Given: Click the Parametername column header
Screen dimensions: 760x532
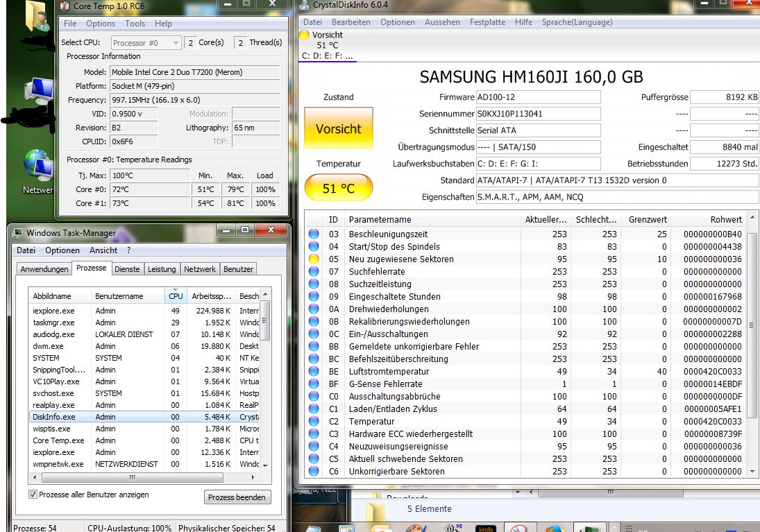Looking at the screenshot, I should (433, 219).
